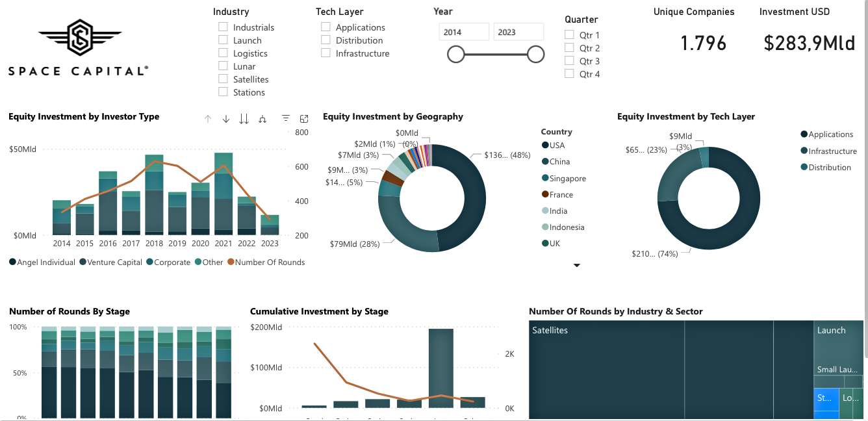Open focus mode icon on Investor Type chart
This screenshot has width=868, height=421.
point(304,119)
